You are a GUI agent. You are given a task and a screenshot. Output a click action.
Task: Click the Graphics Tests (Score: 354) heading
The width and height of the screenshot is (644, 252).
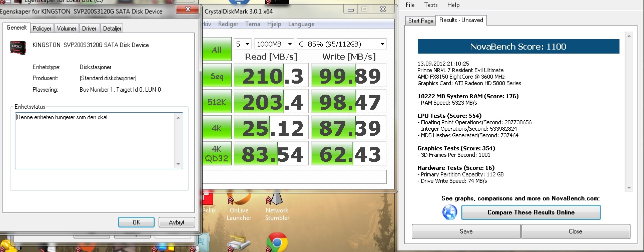(456, 148)
